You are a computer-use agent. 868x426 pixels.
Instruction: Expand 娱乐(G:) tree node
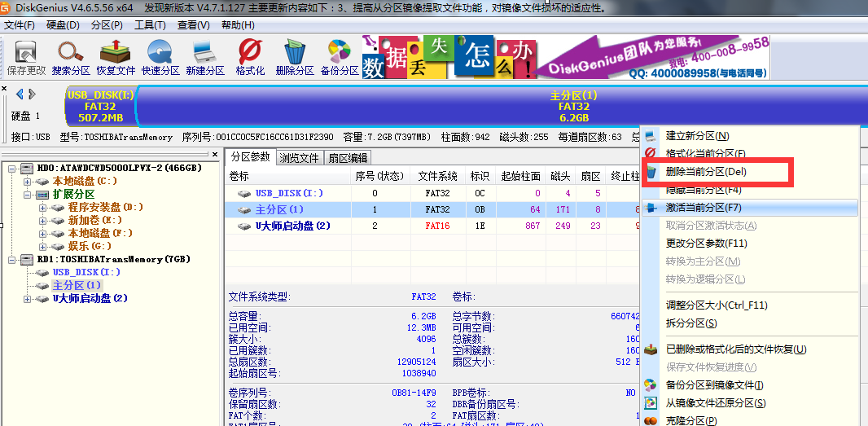pyautogui.click(x=42, y=247)
